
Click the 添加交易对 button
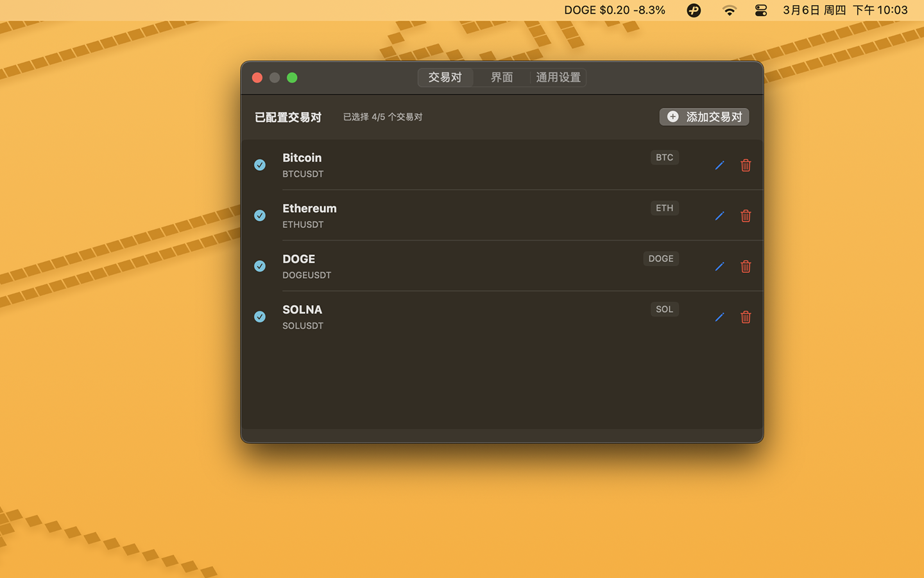tap(705, 117)
